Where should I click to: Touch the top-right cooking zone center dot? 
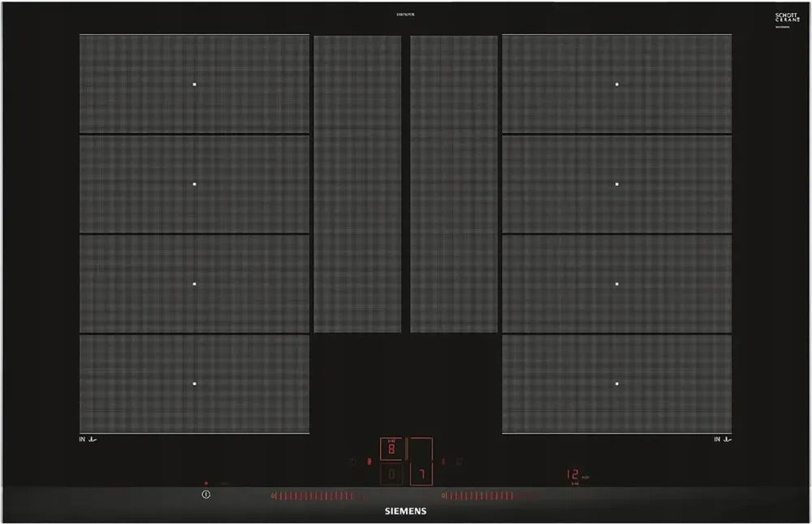click(x=617, y=84)
